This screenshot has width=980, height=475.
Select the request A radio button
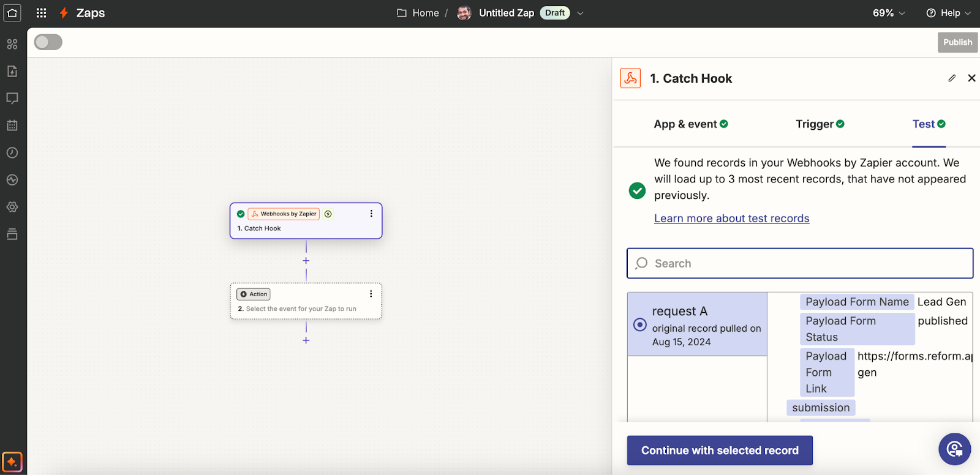(x=639, y=325)
